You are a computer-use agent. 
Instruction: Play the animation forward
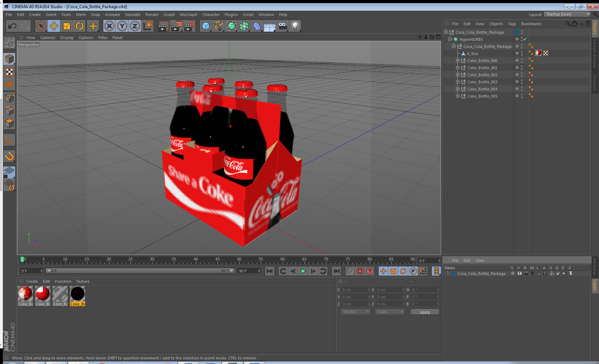pos(303,271)
